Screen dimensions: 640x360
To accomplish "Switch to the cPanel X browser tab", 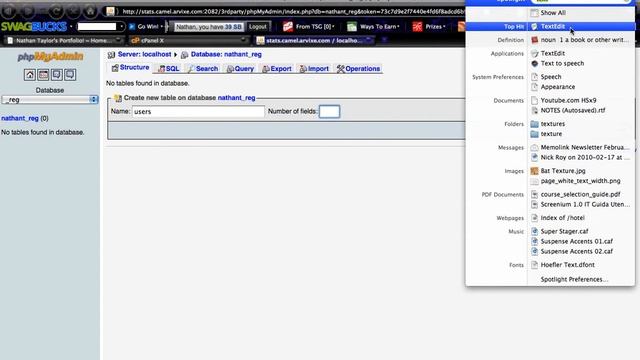I will (x=188, y=40).
